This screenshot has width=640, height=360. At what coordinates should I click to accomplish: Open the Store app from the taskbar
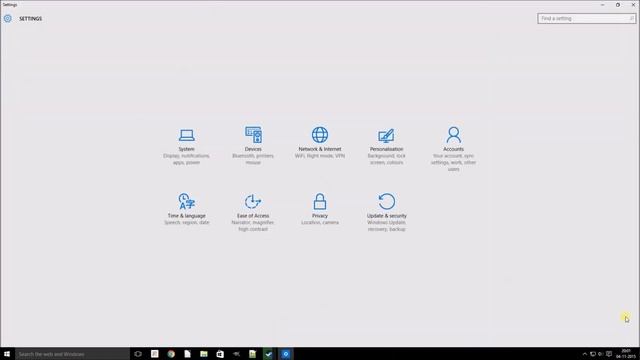click(x=220, y=354)
